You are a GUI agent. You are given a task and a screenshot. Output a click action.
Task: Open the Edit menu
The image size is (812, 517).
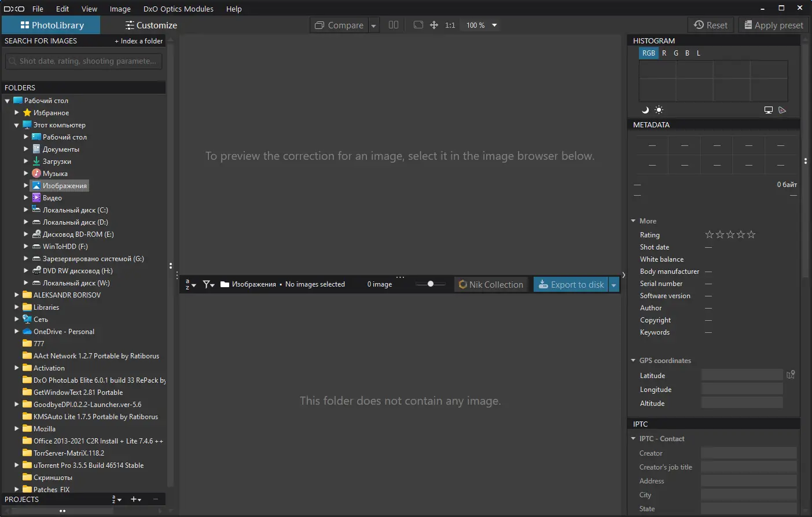coord(63,9)
